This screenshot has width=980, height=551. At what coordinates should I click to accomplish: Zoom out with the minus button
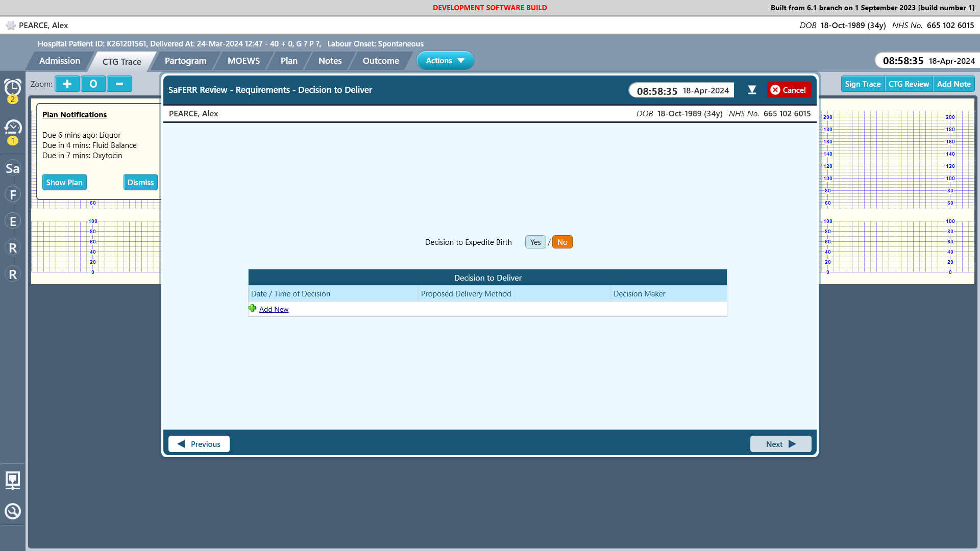click(119, 84)
